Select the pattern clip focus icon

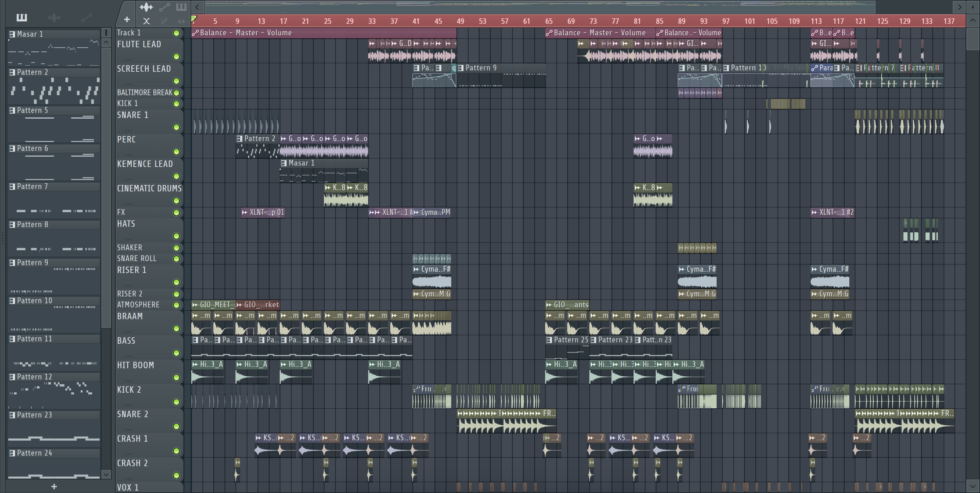click(x=181, y=7)
